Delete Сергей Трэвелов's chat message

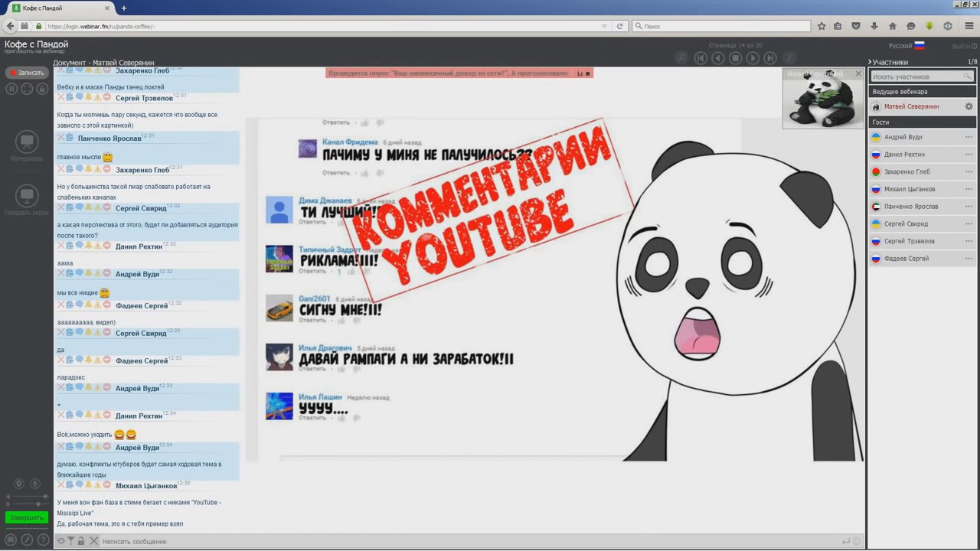(x=61, y=98)
